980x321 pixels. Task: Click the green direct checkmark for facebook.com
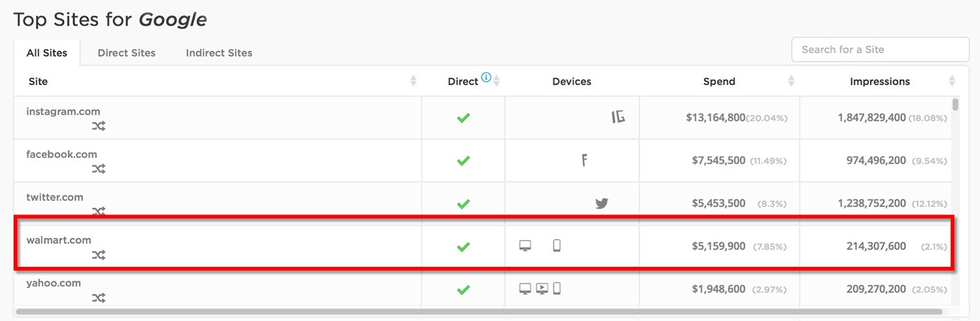click(463, 160)
